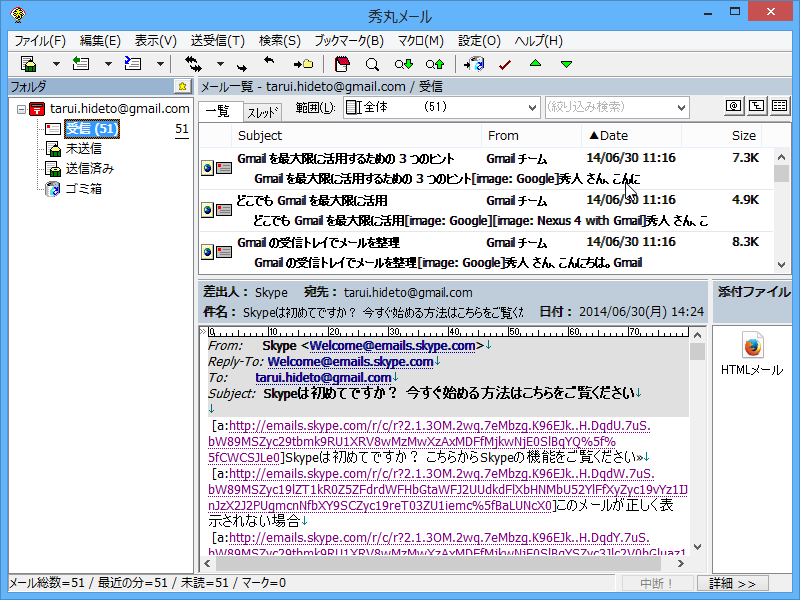
Task: Select Gmail の受信トレイでメールを整理 message
Action: point(486,252)
